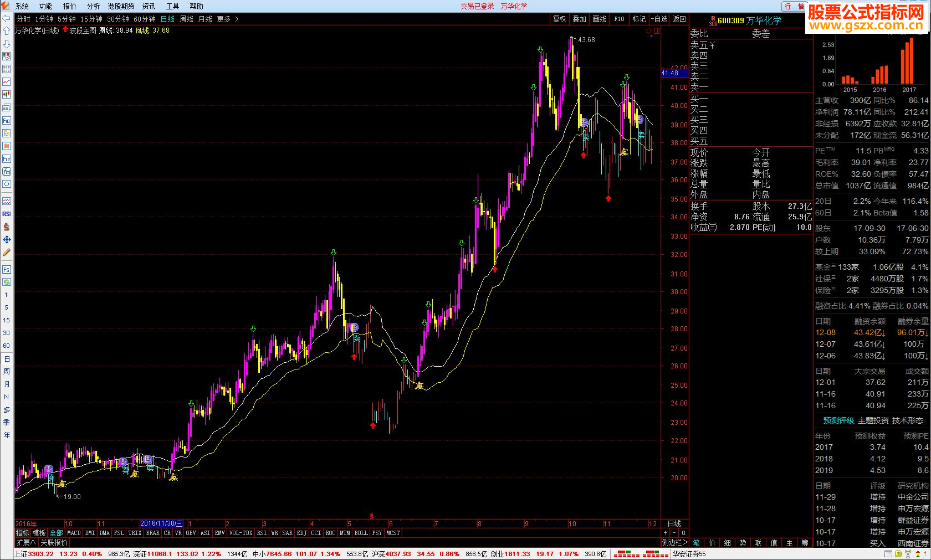This screenshot has width=931, height=560.
Task: Select the 模板 template tab
Action: pos(39,533)
